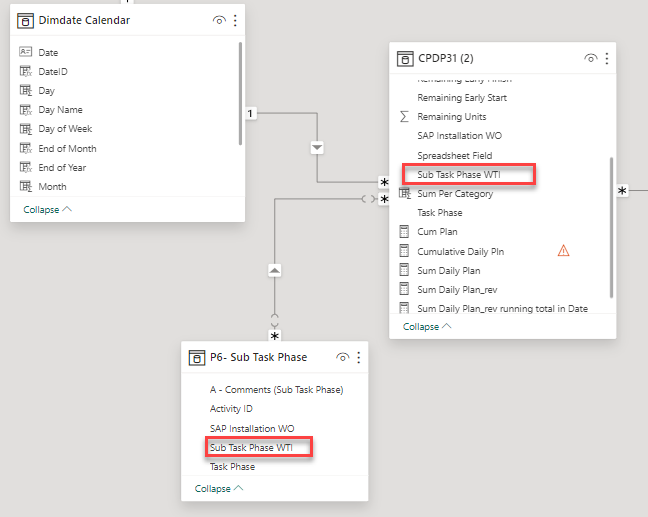Collapse the P6- Sub Task Phase card
Screen dimensions: 648x517
pos(219,488)
